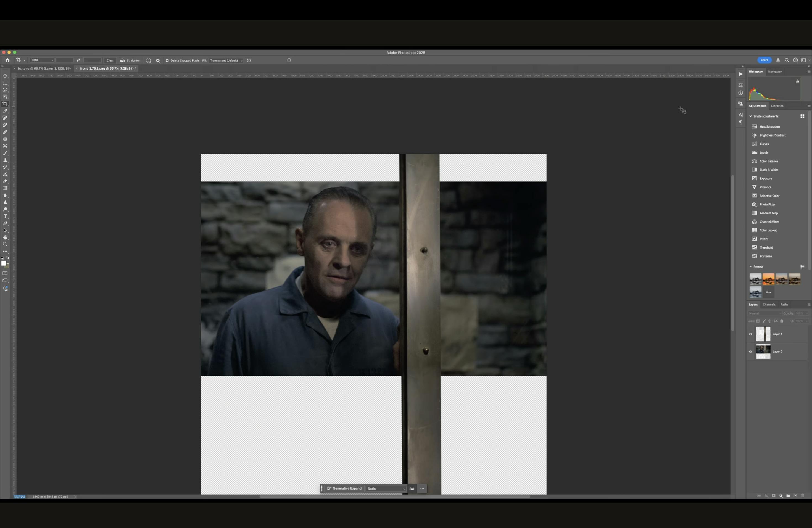Toggle adjustments grid view icon
Screen dimensions: 812x528
(x=802, y=116)
